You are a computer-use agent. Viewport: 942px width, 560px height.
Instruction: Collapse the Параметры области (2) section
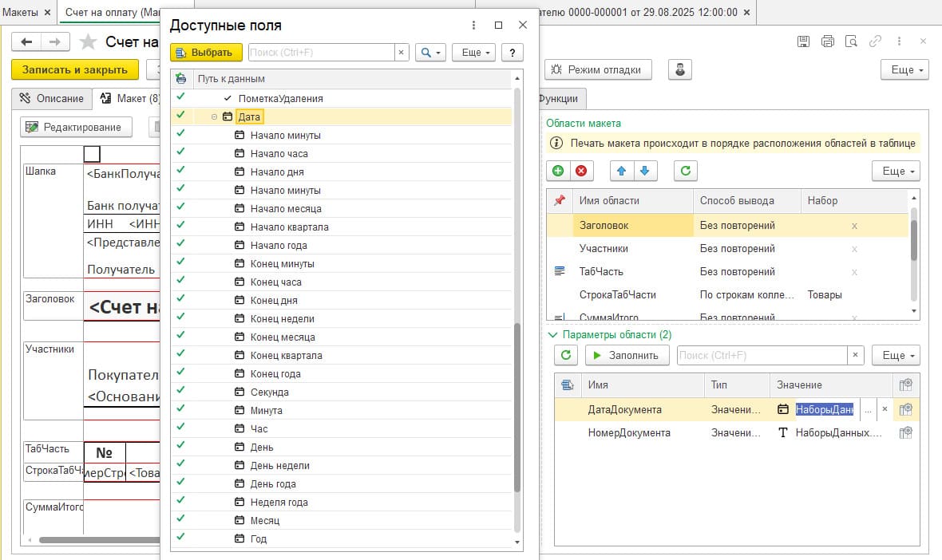(x=552, y=335)
